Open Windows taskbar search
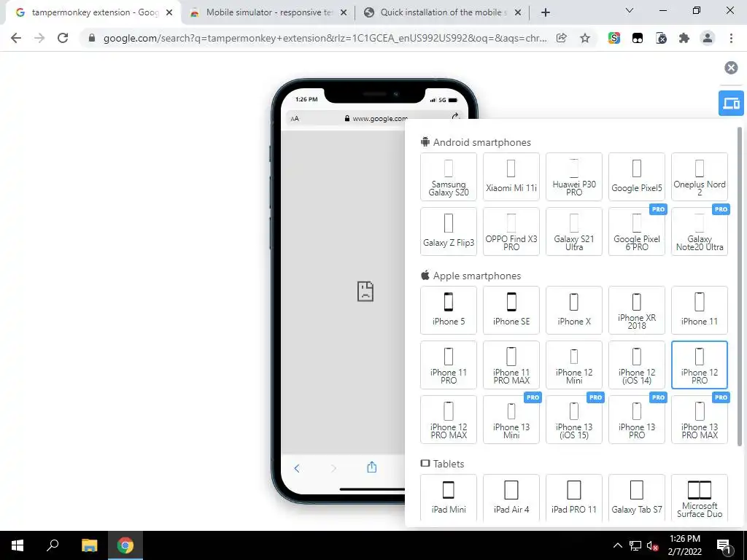 53,545
